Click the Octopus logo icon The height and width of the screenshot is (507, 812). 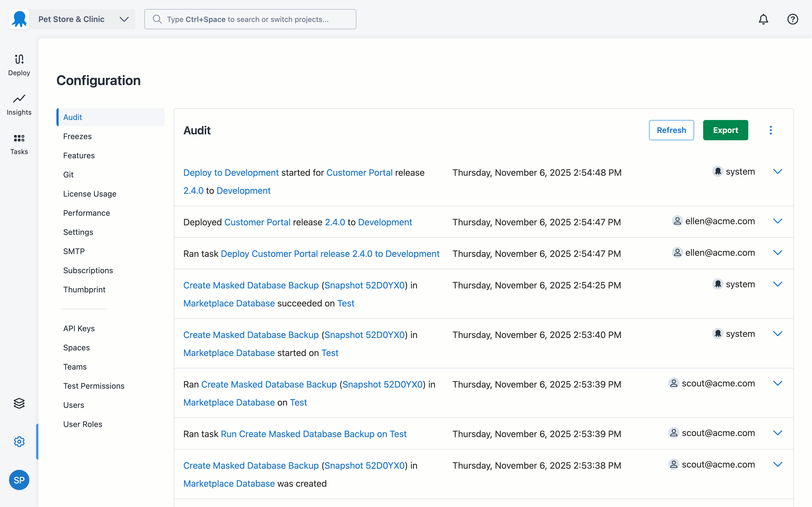(19, 19)
